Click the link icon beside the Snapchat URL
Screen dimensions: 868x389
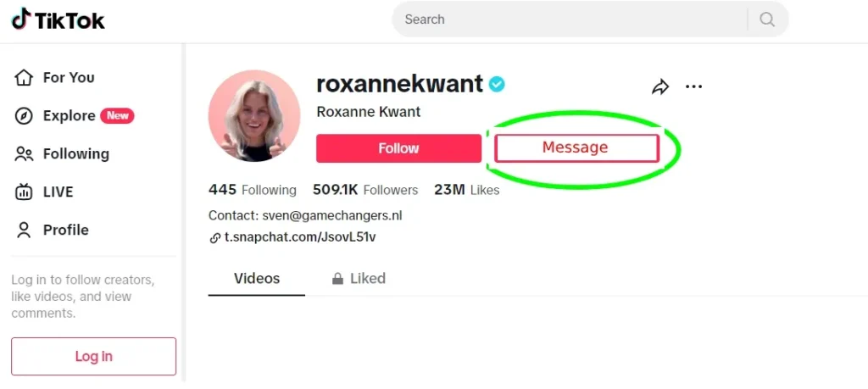pyautogui.click(x=214, y=238)
